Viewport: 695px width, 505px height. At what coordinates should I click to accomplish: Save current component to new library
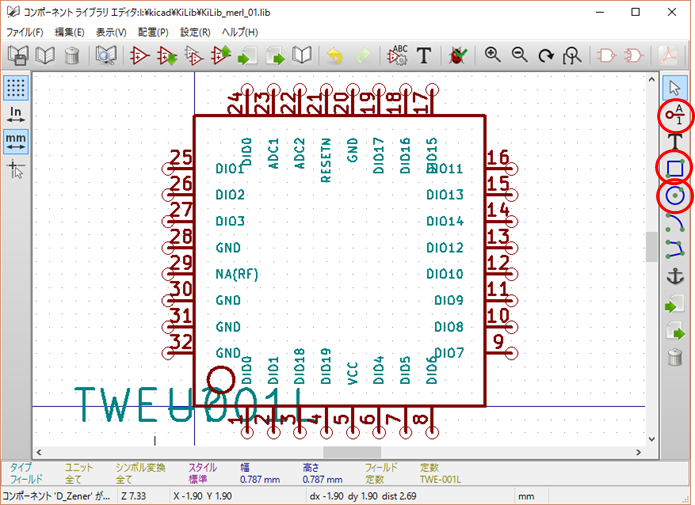[x=302, y=56]
